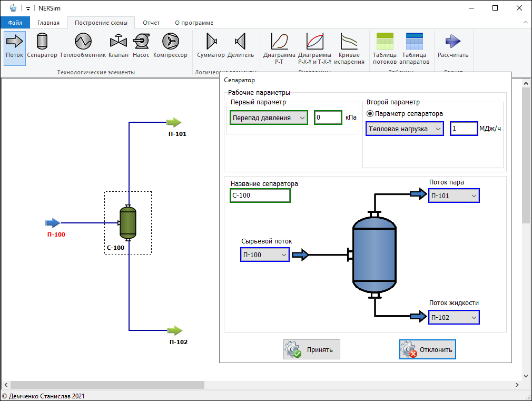Switch to the Главная tab
The image size is (532, 401).
(48, 23)
